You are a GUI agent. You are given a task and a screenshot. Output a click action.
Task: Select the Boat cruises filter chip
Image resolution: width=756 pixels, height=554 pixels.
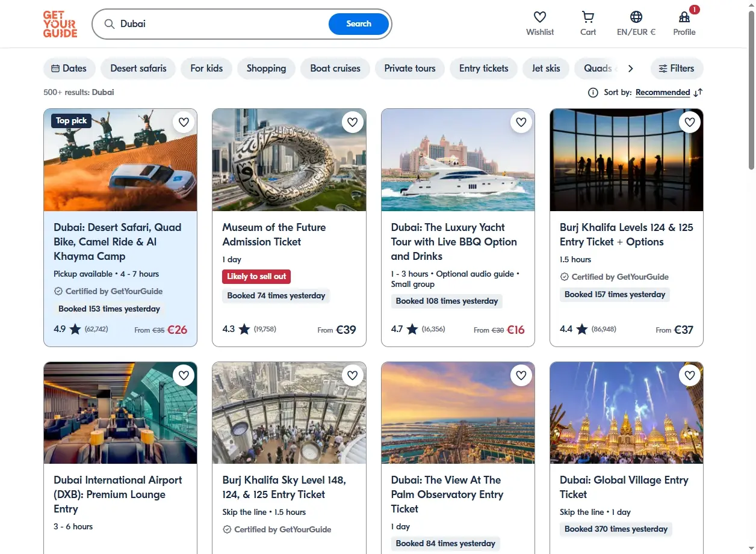[x=335, y=69]
